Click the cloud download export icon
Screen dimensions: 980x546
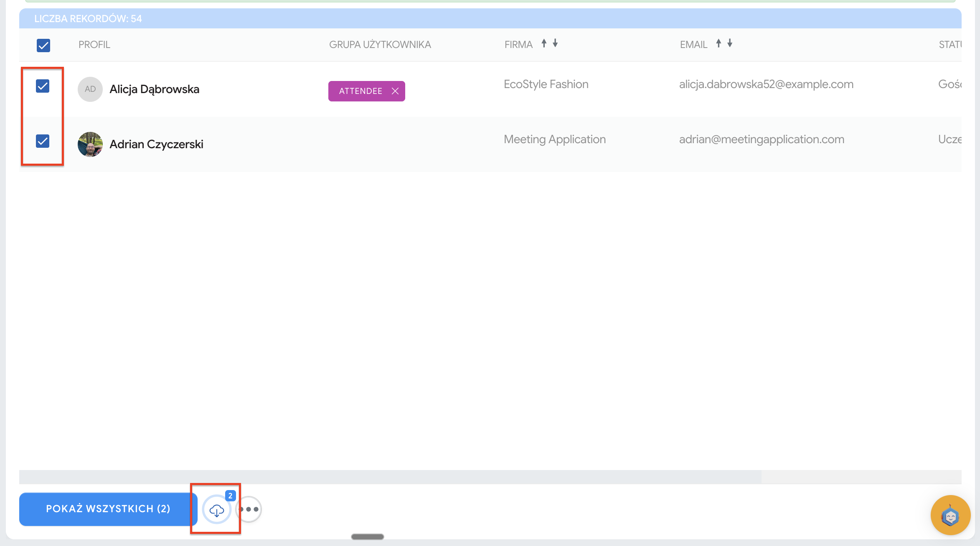pos(216,510)
